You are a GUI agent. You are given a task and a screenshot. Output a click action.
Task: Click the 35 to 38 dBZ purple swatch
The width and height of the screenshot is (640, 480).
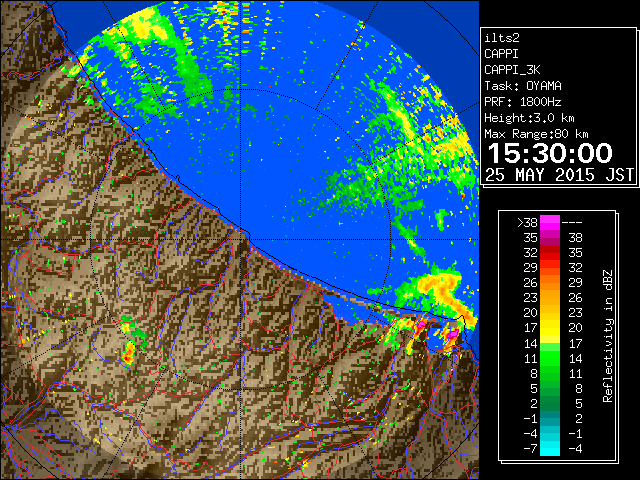click(550, 238)
